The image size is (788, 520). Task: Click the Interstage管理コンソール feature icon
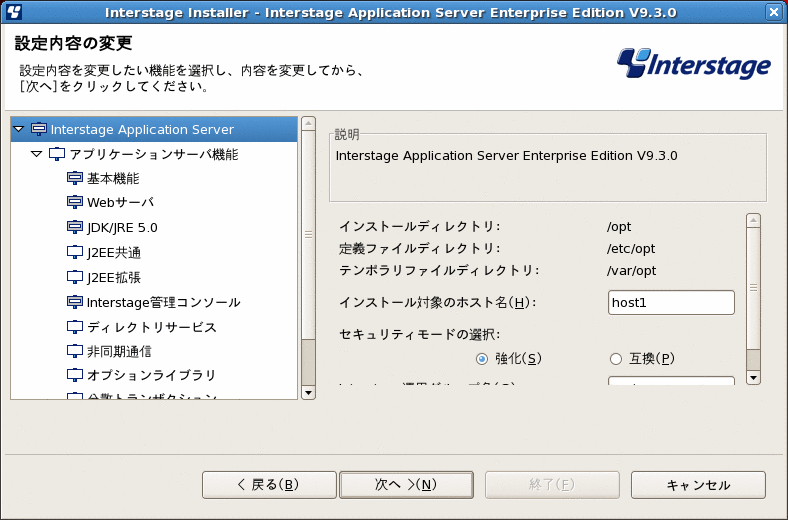pyautogui.click(x=75, y=302)
